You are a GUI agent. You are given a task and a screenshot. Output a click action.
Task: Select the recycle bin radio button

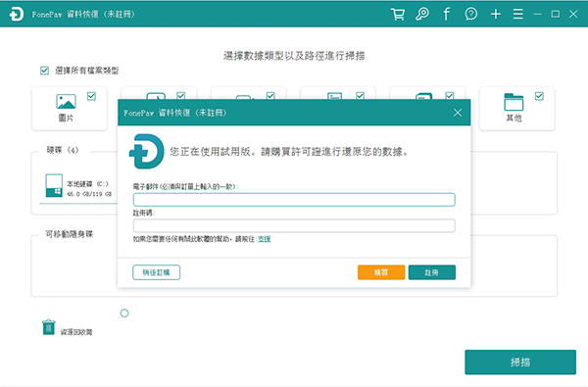click(x=124, y=314)
